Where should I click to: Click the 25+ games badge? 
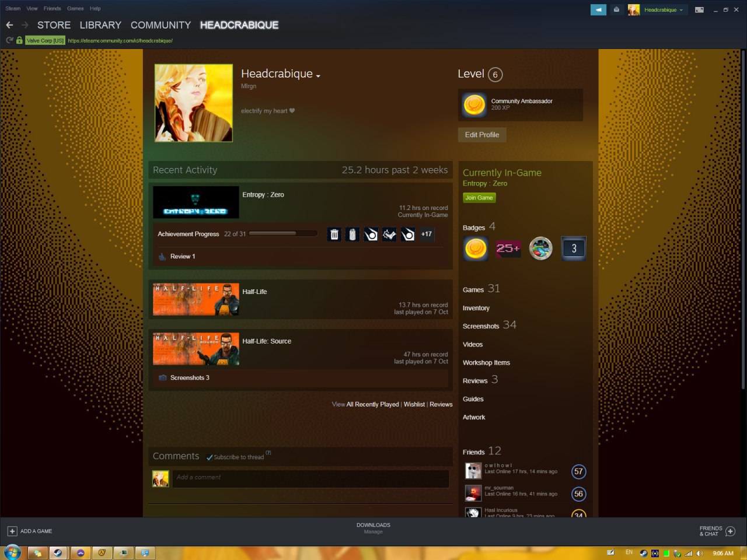pos(508,249)
